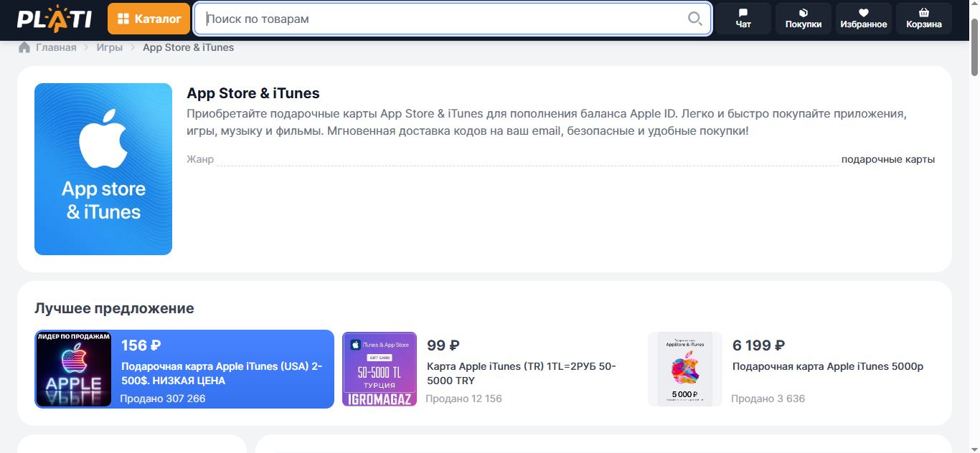The image size is (980, 453).
Task: Open the Чат chat icon
Action: tap(743, 19)
